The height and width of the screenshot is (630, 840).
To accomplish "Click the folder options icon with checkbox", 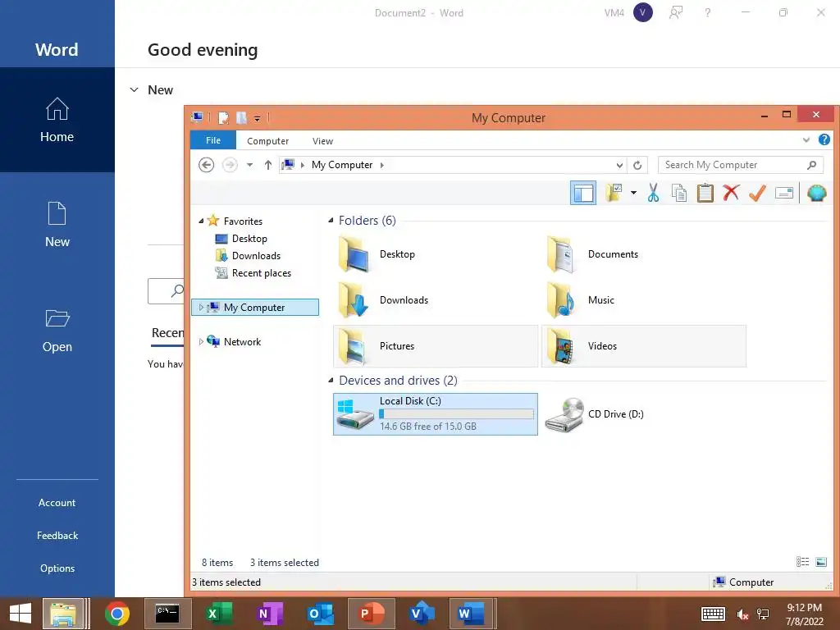I will coord(614,192).
